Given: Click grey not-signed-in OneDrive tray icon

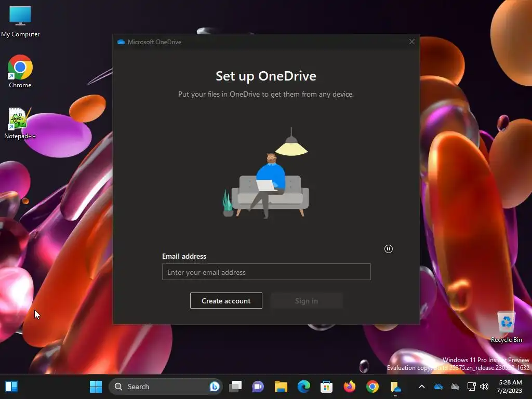Looking at the screenshot, I should pyautogui.click(x=455, y=387).
